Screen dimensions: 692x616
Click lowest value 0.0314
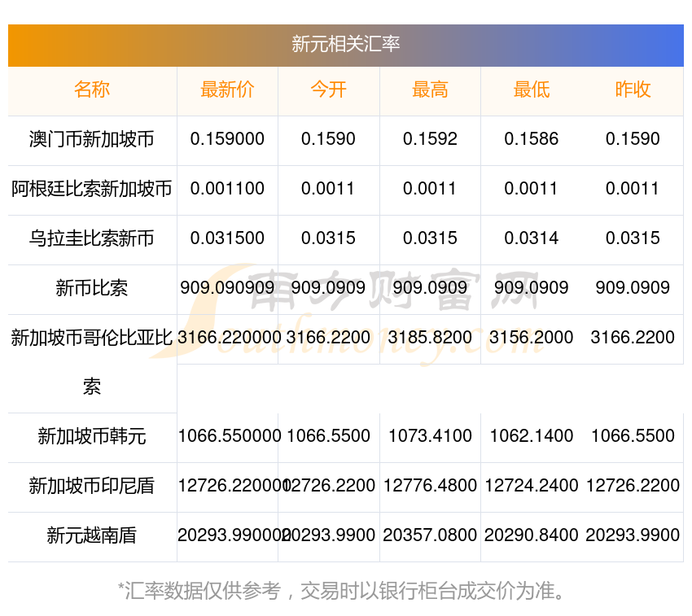(x=532, y=238)
